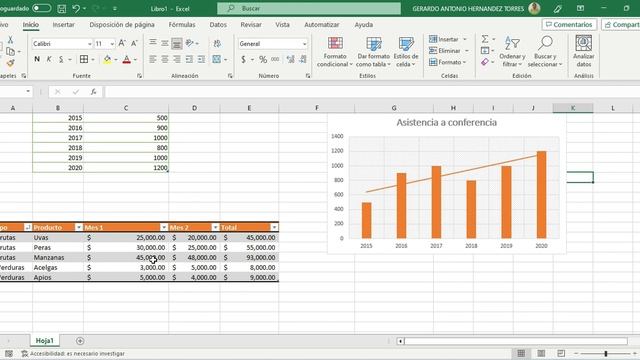Open Formato condicional menu

pyautogui.click(x=335, y=52)
